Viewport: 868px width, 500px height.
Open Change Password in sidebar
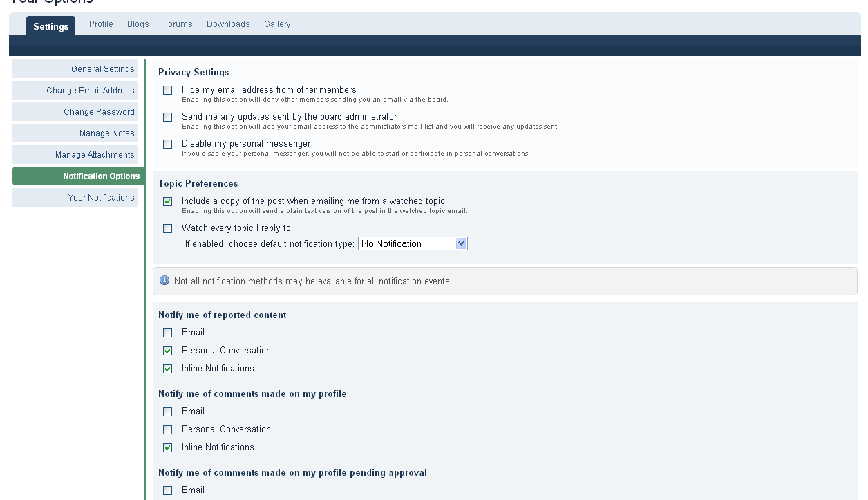coord(99,112)
